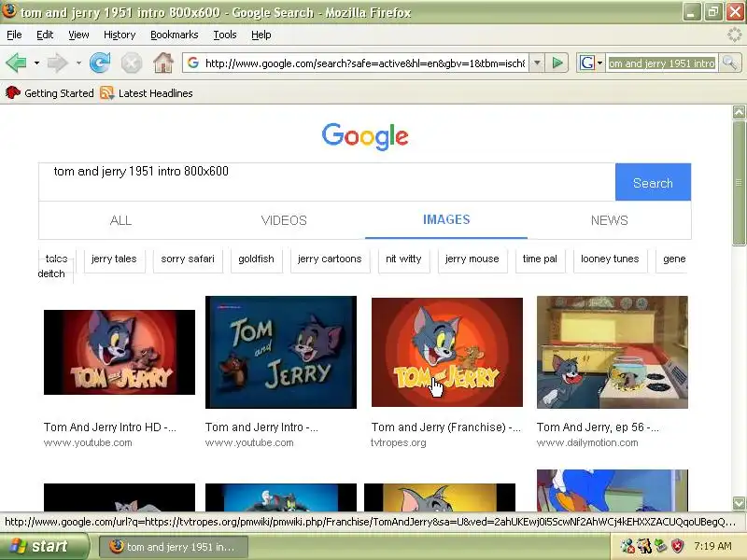
Task: Click 'Tom And Jerry Intro HD' title link
Action: coord(110,427)
